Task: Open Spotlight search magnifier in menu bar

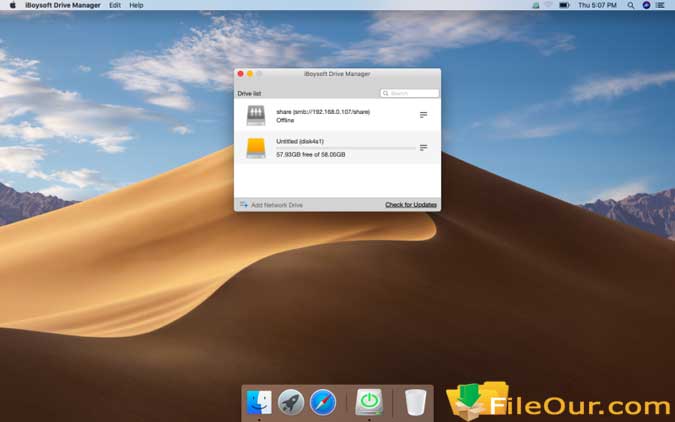Action: pyautogui.click(x=631, y=5)
